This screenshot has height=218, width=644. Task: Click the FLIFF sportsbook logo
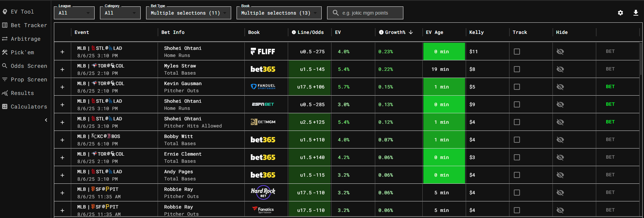pyautogui.click(x=263, y=52)
